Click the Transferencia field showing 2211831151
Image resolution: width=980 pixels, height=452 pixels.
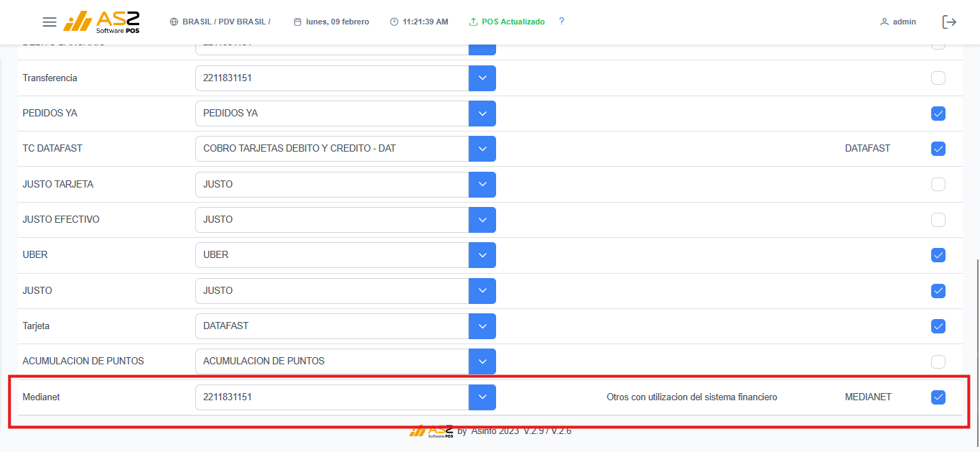pos(332,78)
